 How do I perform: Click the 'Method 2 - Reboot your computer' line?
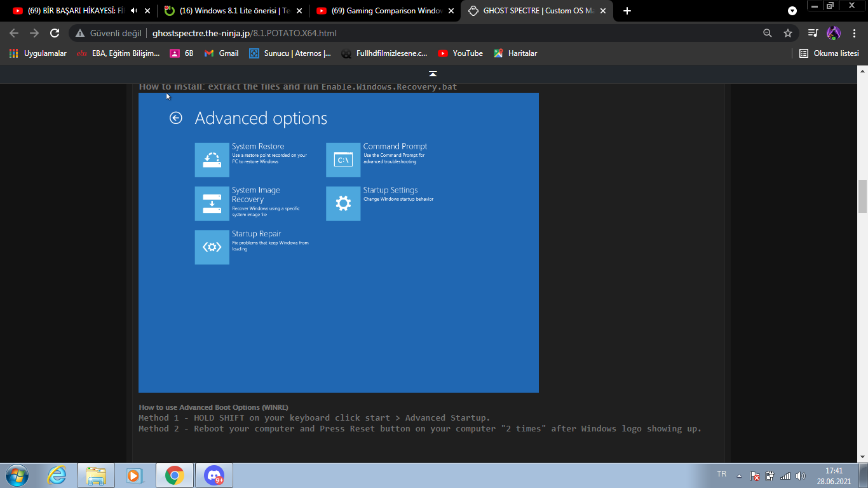(x=420, y=429)
